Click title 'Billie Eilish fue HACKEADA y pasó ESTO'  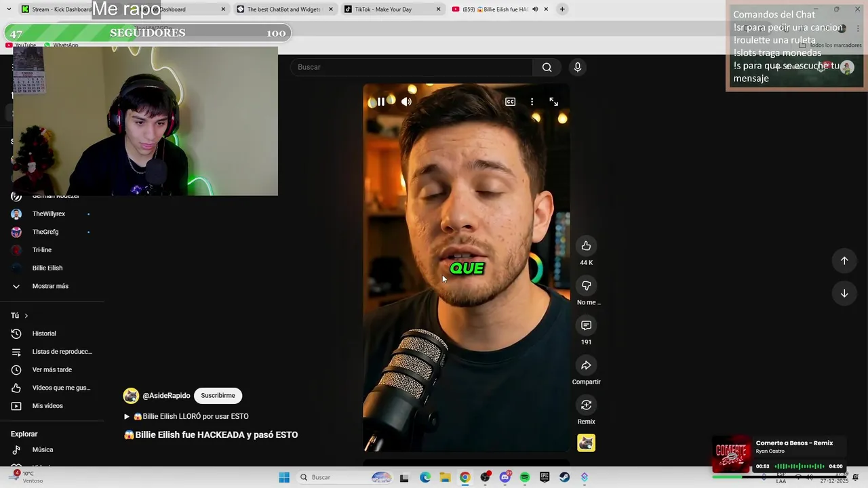point(211,434)
